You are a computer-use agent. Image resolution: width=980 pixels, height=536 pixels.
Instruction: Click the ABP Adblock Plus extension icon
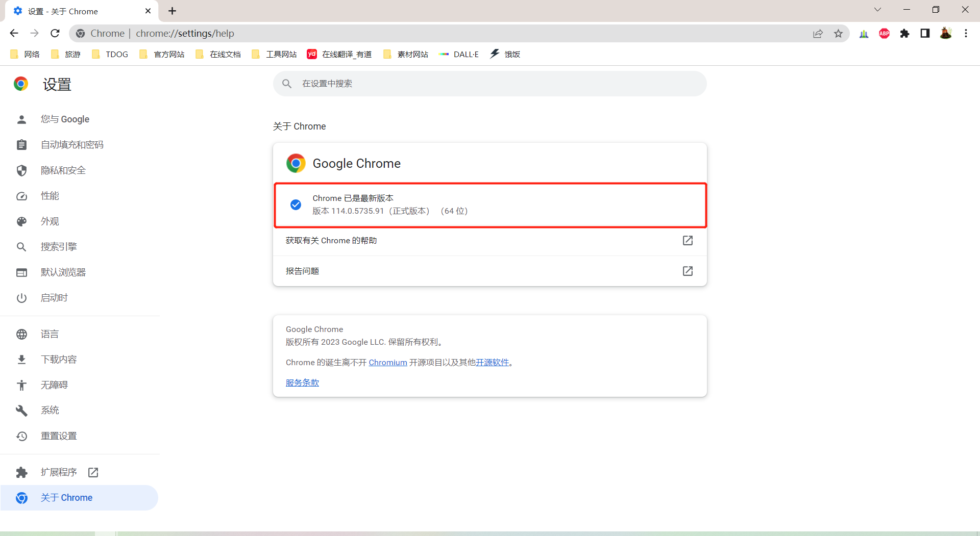[x=884, y=33]
